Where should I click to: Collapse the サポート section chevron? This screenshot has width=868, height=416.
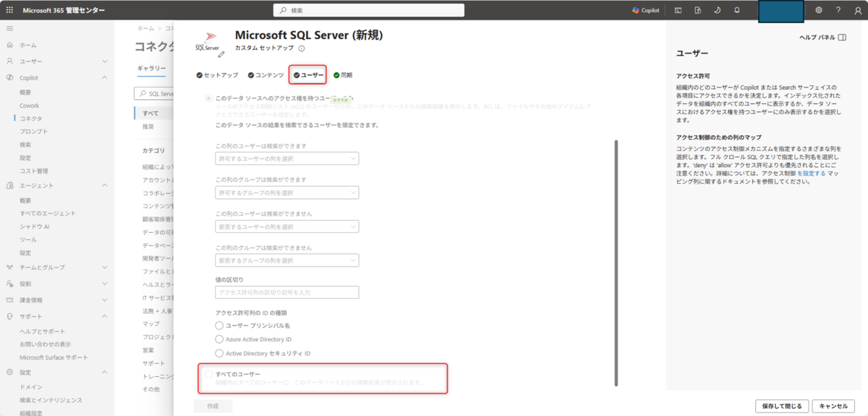click(105, 316)
